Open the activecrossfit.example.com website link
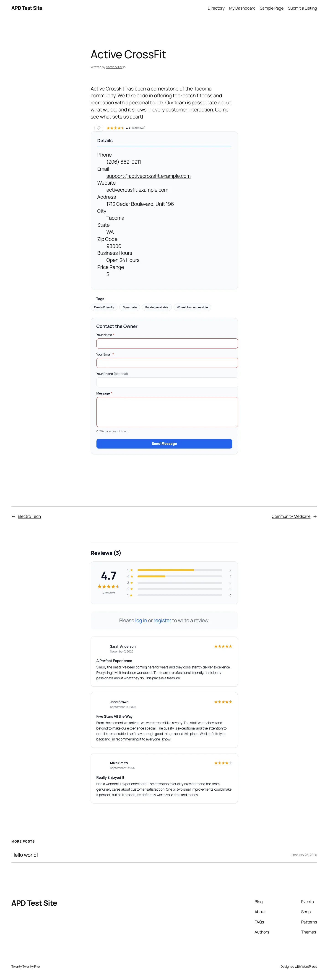Screen dimensions: 325x980 137,190
